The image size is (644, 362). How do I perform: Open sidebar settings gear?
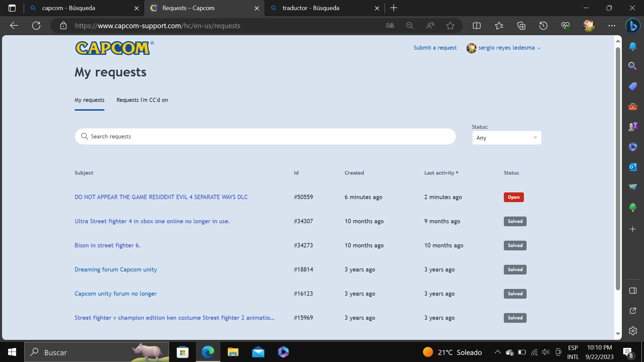(633, 331)
